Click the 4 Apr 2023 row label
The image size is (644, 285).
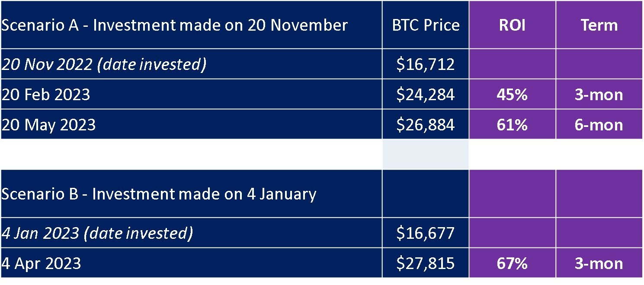coord(191,263)
